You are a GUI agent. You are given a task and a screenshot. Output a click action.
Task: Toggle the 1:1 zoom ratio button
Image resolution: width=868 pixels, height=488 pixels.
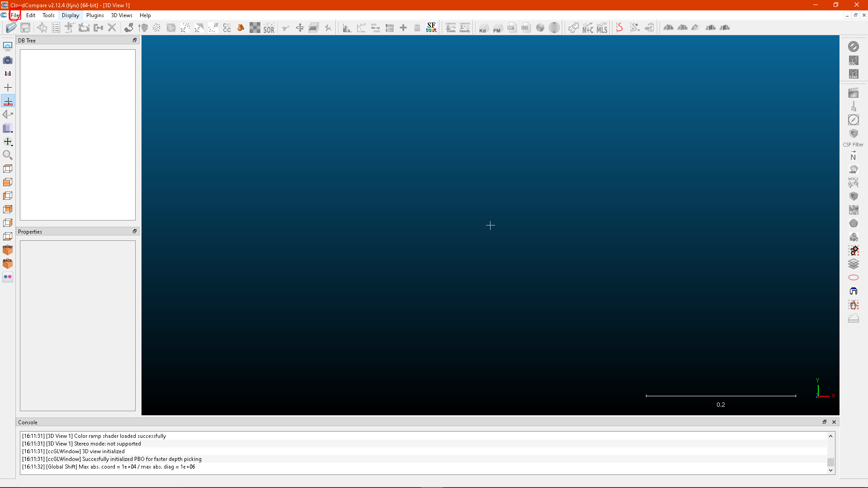pos(8,74)
